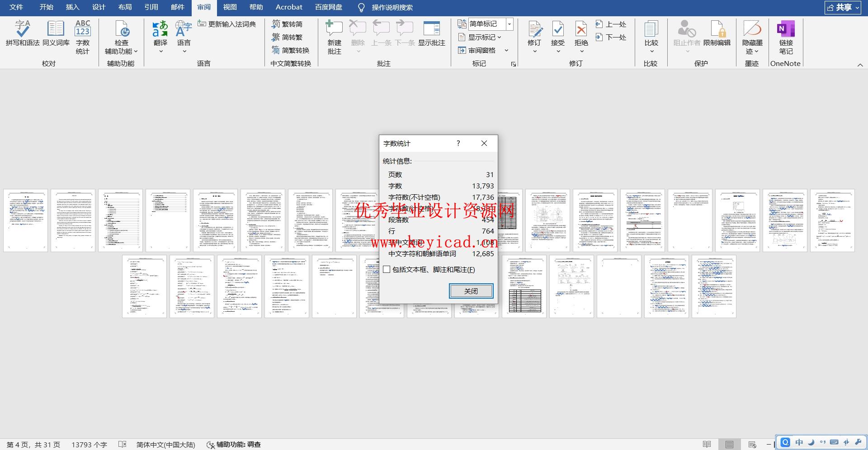Image resolution: width=868 pixels, height=450 pixels.
Task: Click the Tell Me lightbulb search icon
Action: click(x=361, y=7)
